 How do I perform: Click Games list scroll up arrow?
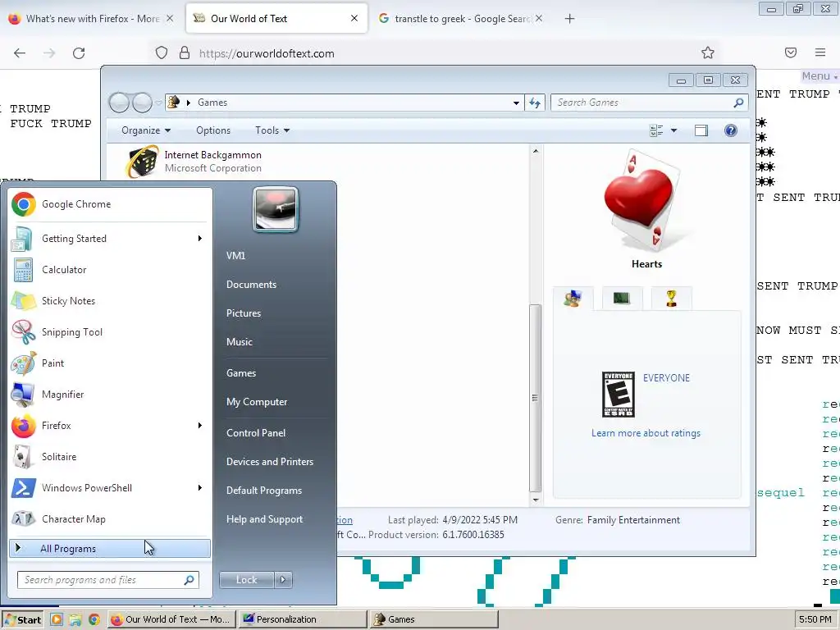(x=535, y=151)
